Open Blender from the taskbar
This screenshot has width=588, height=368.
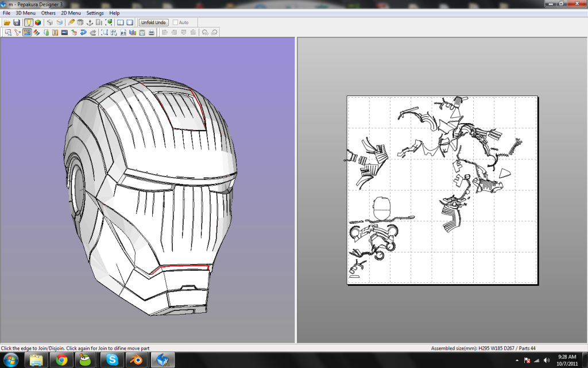coord(137,360)
